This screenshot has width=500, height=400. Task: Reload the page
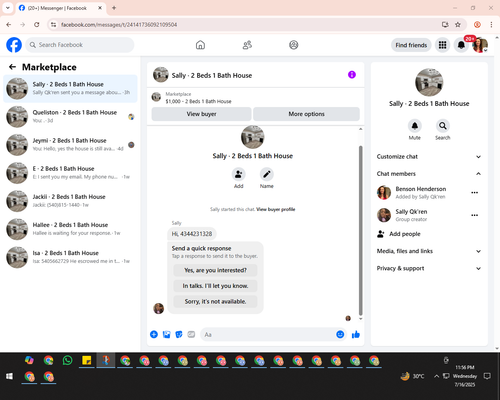pyautogui.click(x=37, y=25)
